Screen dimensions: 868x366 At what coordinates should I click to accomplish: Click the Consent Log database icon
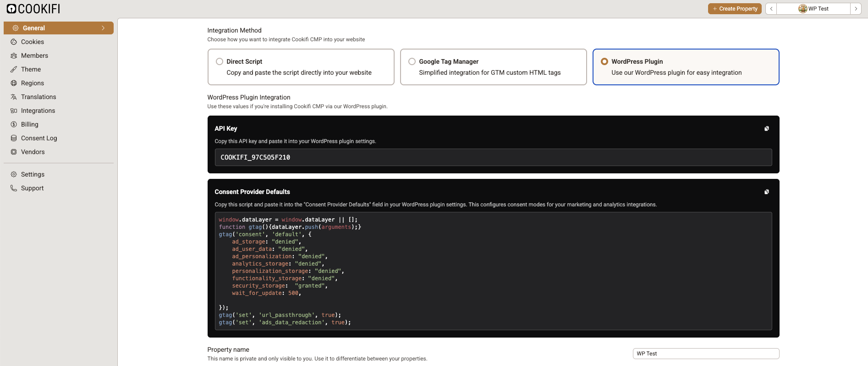click(14, 138)
